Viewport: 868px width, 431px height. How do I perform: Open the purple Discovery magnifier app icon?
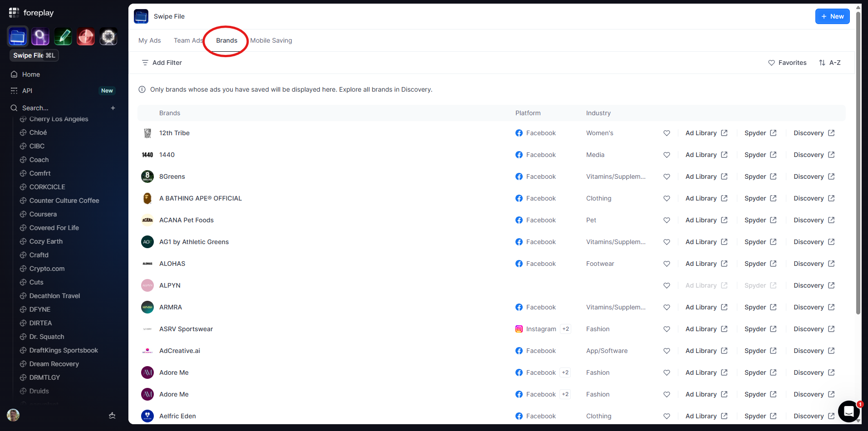click(40, 37)
